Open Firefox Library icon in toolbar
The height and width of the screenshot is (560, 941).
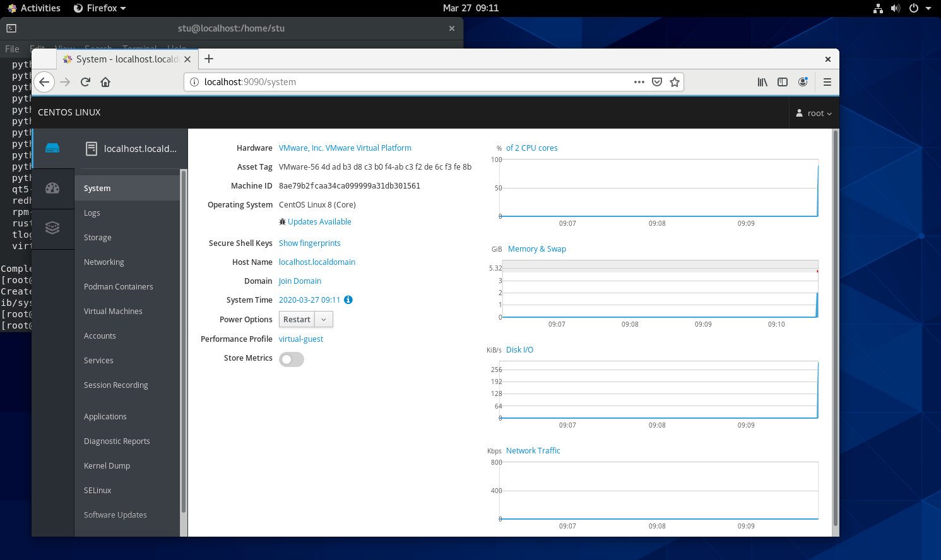point(762,82)
